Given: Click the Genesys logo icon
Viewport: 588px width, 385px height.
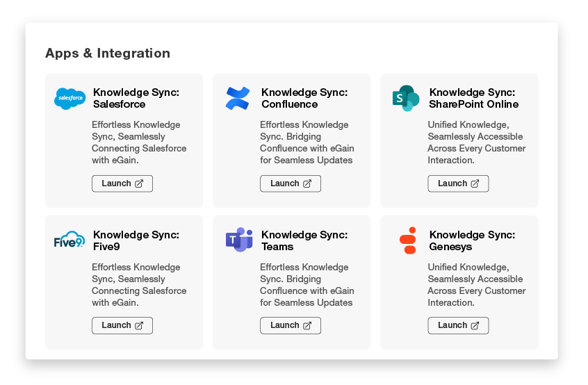Looking at the screenshot, I should pos(408,240).
